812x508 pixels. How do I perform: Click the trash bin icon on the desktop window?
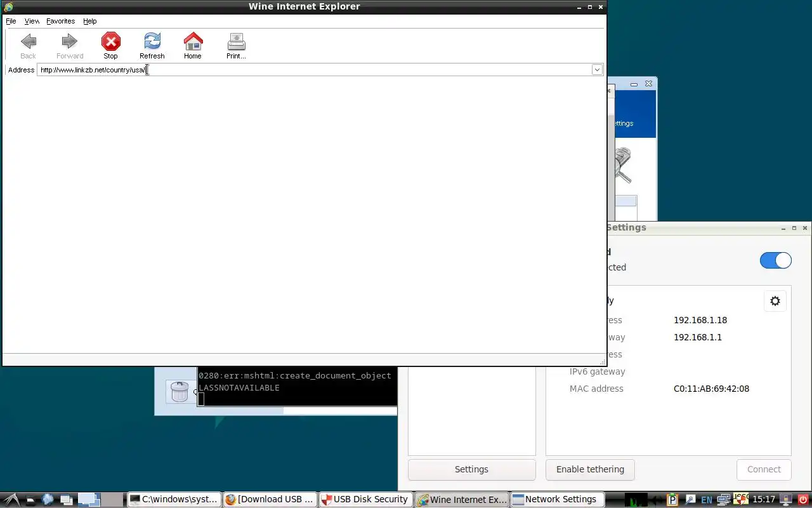(180, 391)
